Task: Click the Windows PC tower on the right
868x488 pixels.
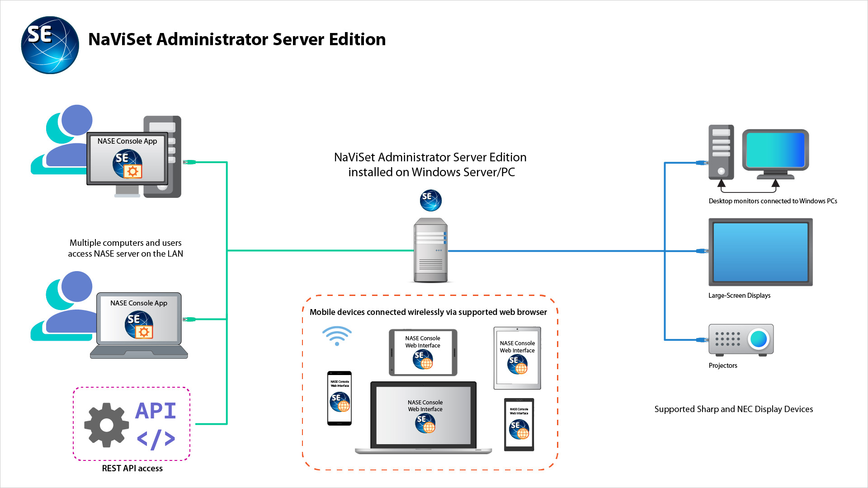Action: (721, 152)
